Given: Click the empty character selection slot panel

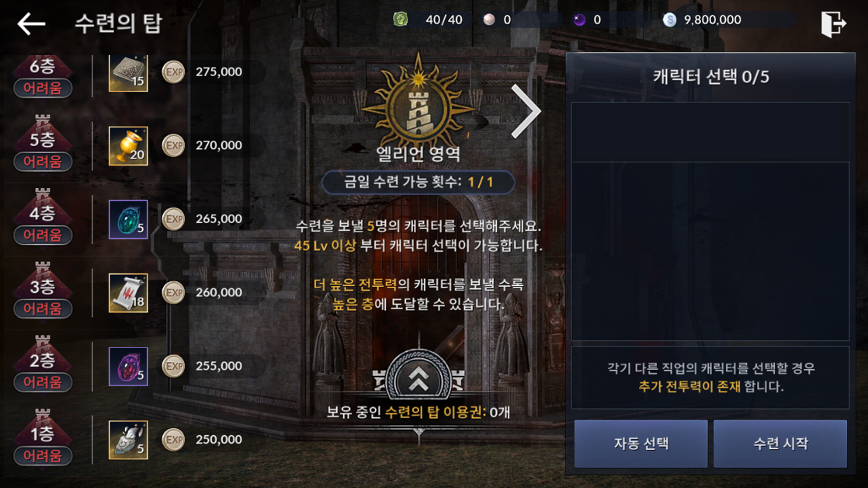Looking at the screenshot, I should tap(710, 221).
